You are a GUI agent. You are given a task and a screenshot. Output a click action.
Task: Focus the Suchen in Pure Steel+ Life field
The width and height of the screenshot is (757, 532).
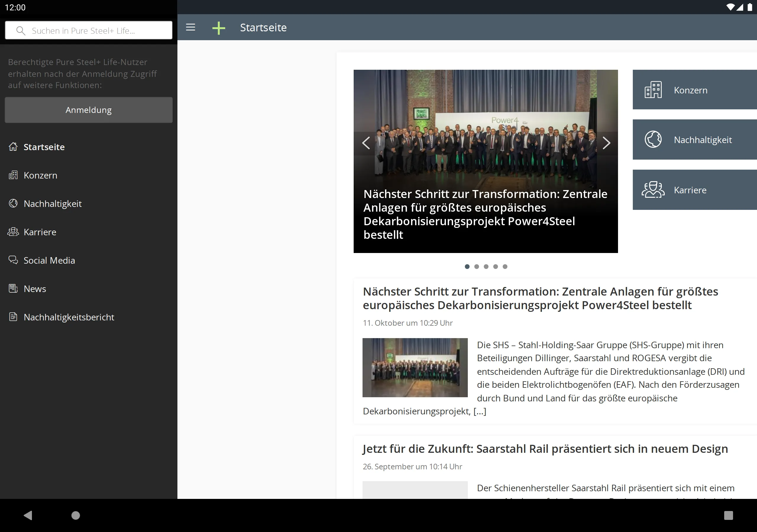coord(89,30)
